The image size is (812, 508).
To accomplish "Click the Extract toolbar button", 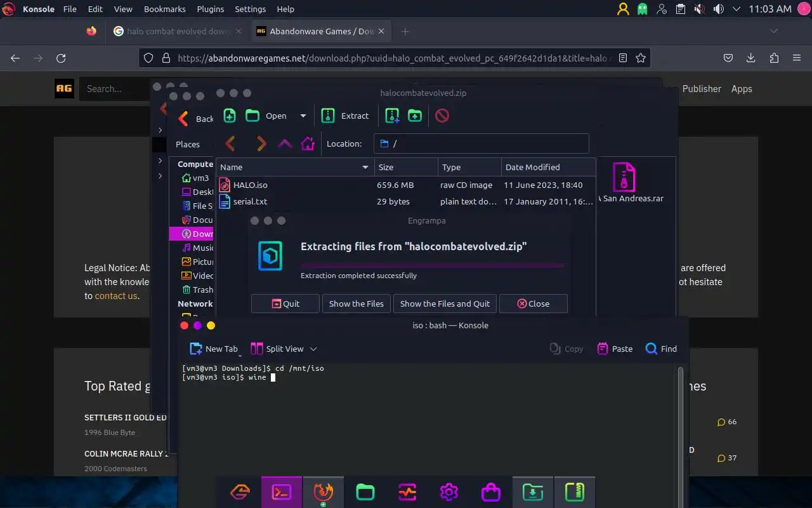I will click(345, 116).
